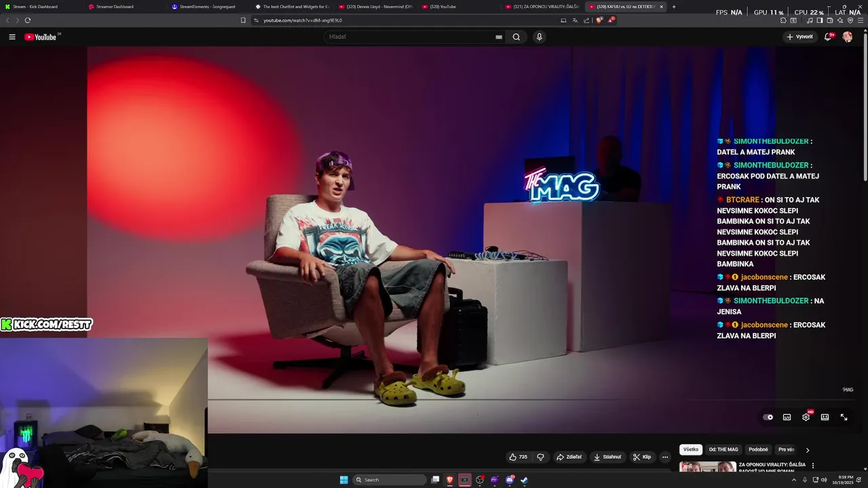Image resolution: width=868 pixels, height=488 pixels.
Task: Click the Vytvoriť create button
Action: tap(800, 37)
